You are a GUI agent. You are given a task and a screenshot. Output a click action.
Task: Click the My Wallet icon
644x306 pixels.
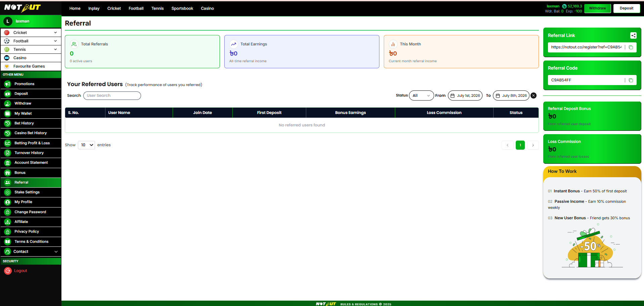tap(8, 113)
